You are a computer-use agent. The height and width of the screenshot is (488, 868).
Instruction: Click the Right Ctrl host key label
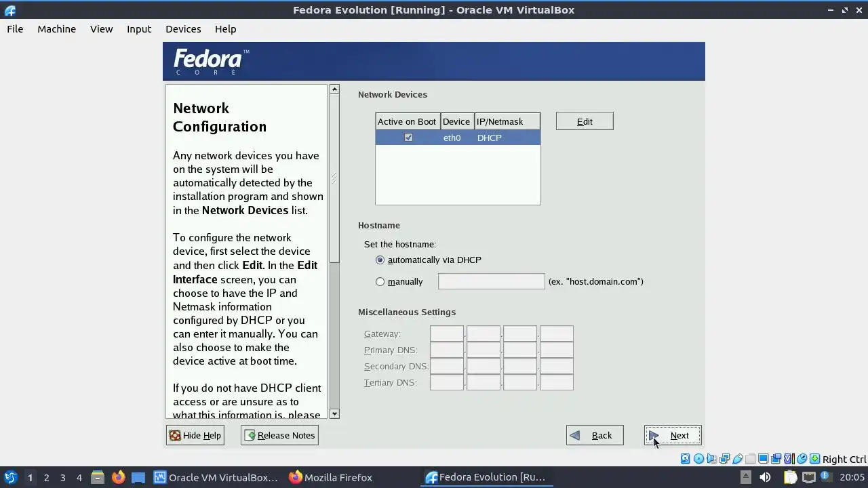844,460
